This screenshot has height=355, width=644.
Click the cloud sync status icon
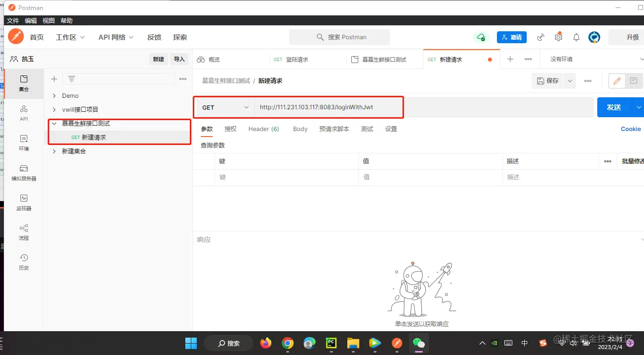tap(481, 37)
